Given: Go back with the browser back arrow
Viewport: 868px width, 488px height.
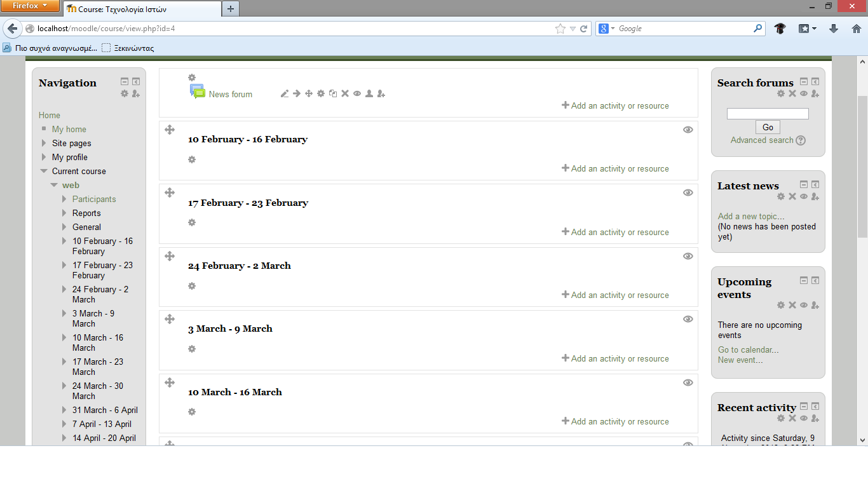Looking at the screenshot, I should [x=12, y=29].
